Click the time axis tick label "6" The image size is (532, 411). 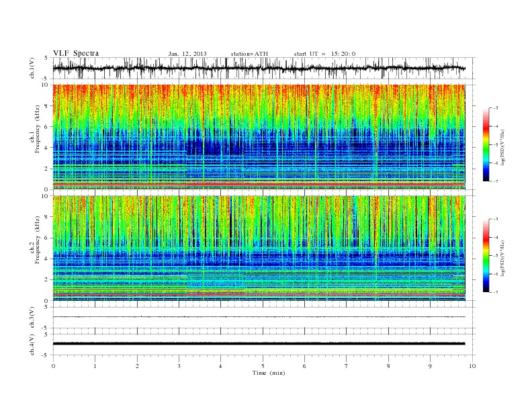(x=304, y=366)
